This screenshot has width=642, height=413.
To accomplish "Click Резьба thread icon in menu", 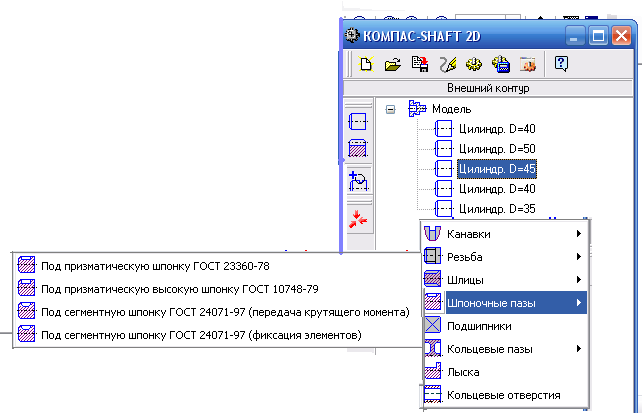I will coord(432,257).
